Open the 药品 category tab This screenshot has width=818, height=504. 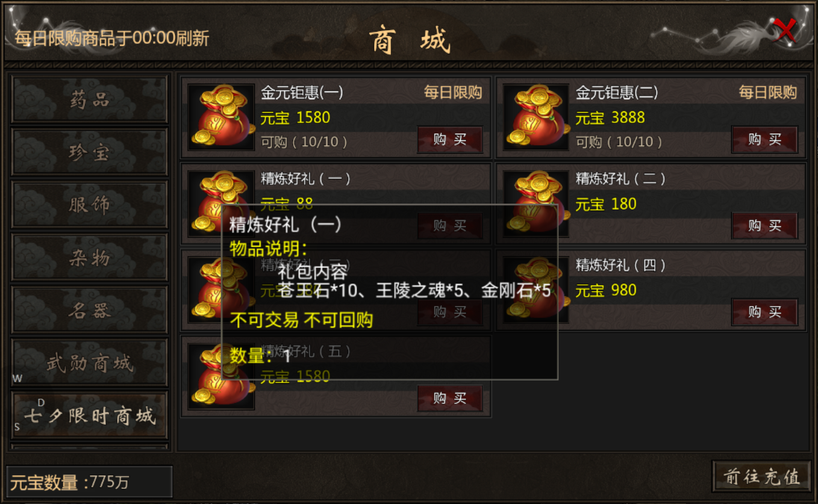point(90,99)
